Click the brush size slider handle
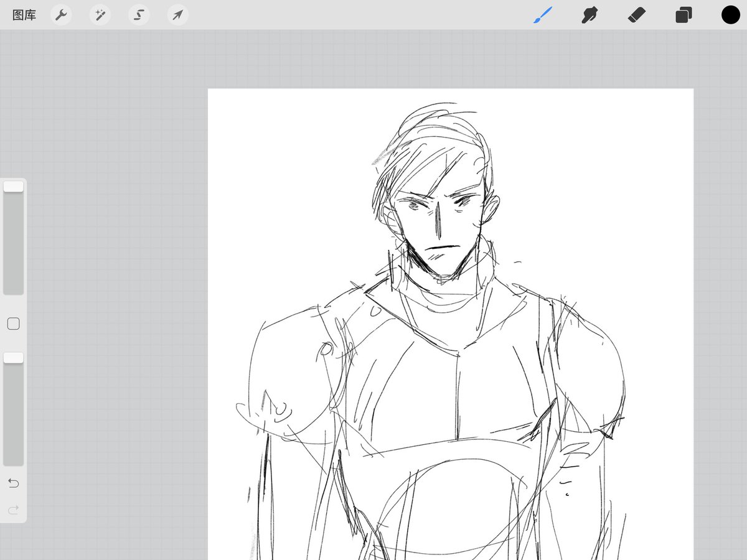The image size is (747, 560). pyautogui.click(x=14, y=187)
